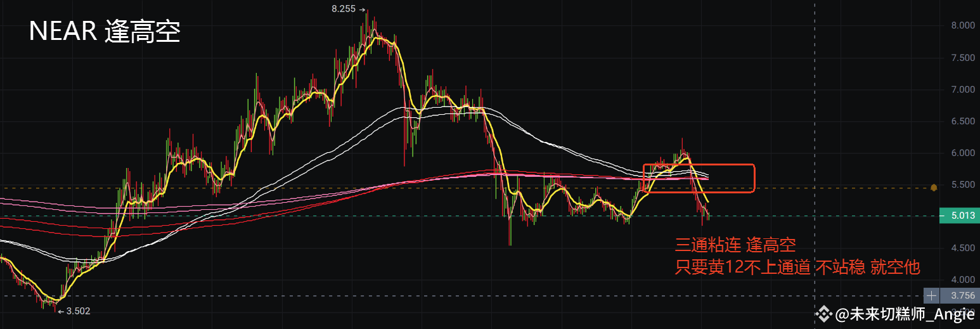Click the 7.000 price axis label

963,89
